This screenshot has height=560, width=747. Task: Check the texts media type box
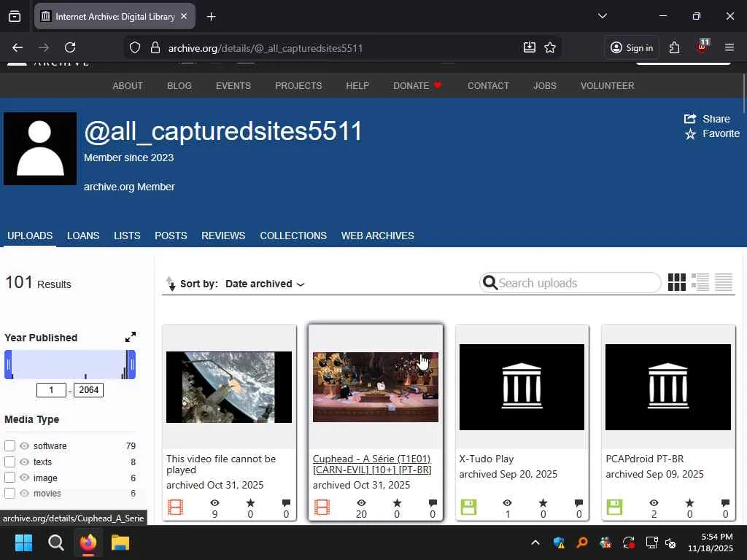10,462
